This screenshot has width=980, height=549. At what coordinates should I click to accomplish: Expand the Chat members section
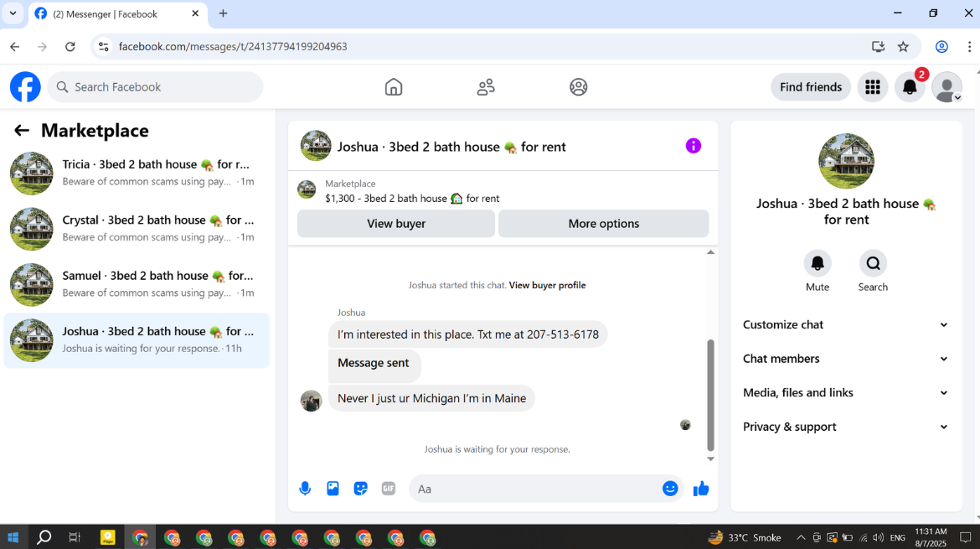click(x=846, y=358)
